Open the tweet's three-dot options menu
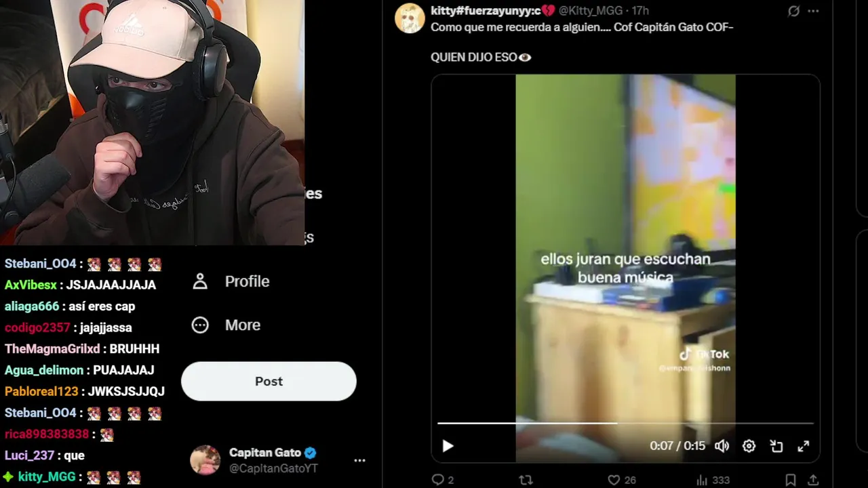The image size is (868, 488). coord(814,11)
